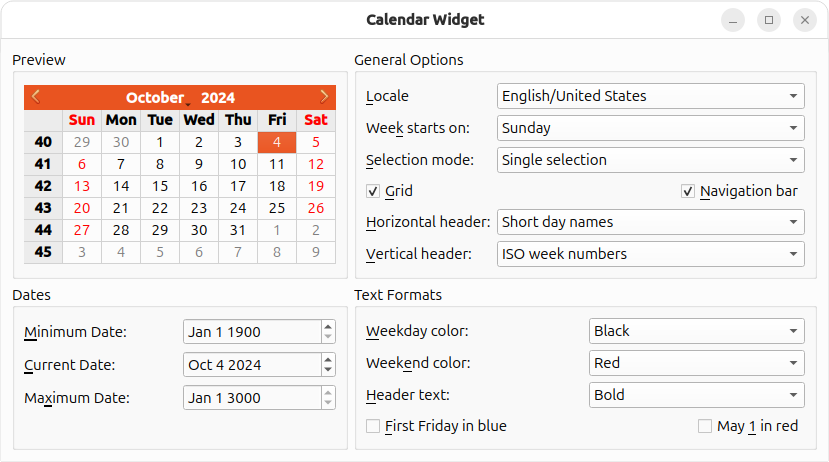Minimize the Calendar Widget window
829x462 pixels.
tap(733, 20)
